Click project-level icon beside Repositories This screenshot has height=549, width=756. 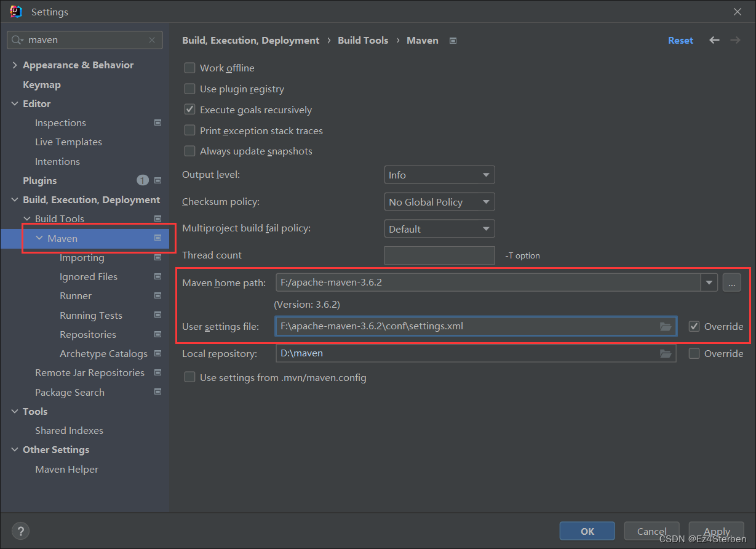click(x=157, y=334)
